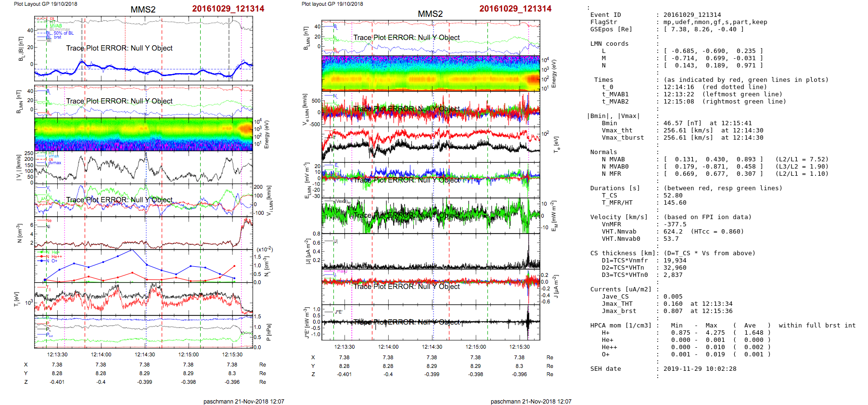Click the right plot's energy spectrogram panel
The image size is (868, 405).
[x=431, y=73]
